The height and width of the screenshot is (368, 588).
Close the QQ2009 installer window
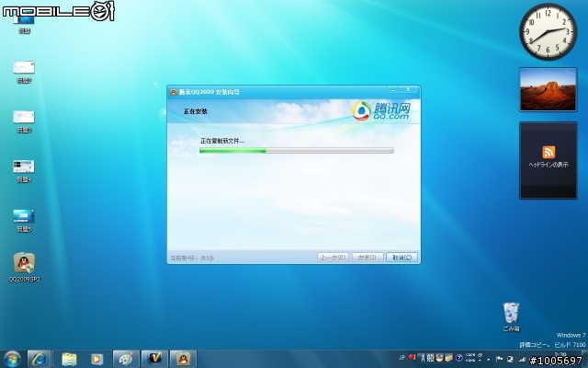click(408, 89)
